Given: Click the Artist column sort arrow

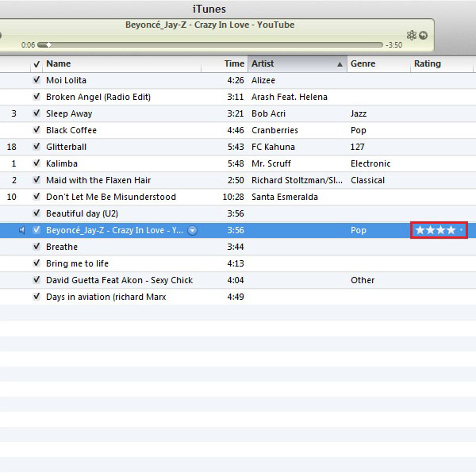Looking at the screenshot, I should pos(340,64).
